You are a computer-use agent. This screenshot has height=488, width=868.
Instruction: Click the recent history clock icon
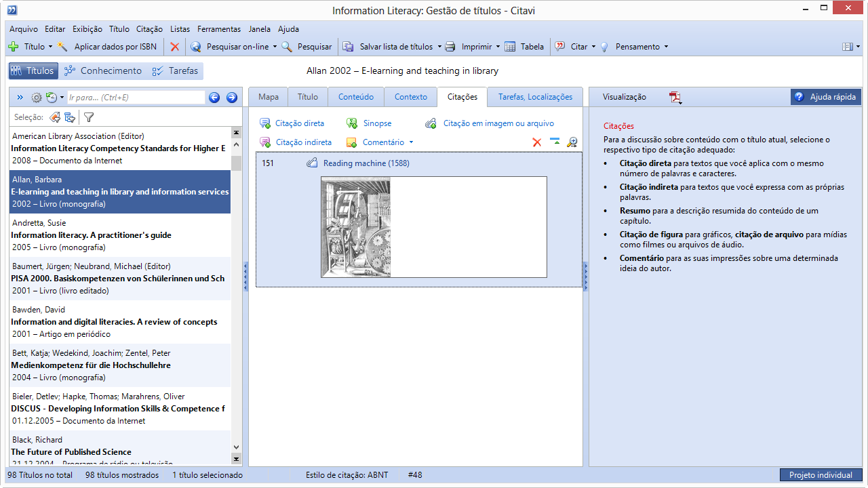[x=52, y=98]
